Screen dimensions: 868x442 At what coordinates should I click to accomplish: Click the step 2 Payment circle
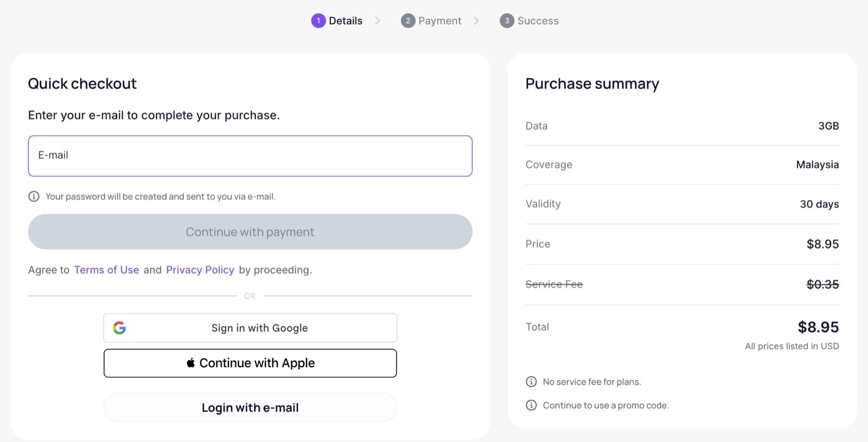coord(407,21)
